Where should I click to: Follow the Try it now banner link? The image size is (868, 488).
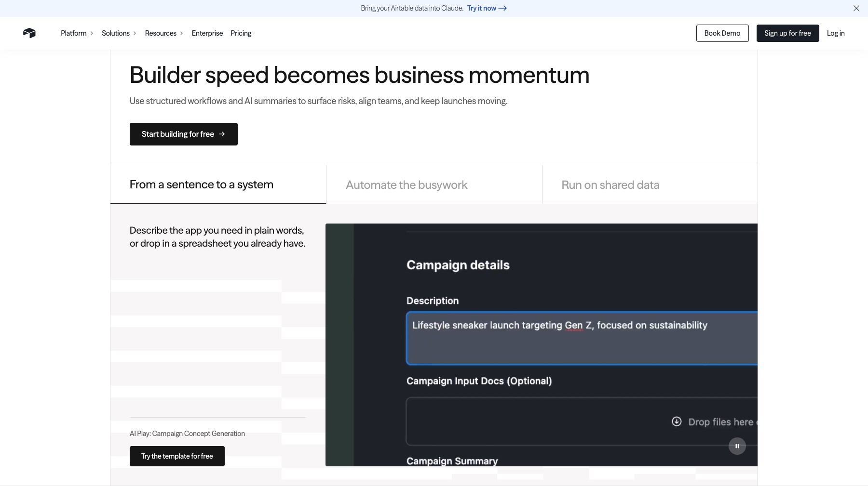487,8
